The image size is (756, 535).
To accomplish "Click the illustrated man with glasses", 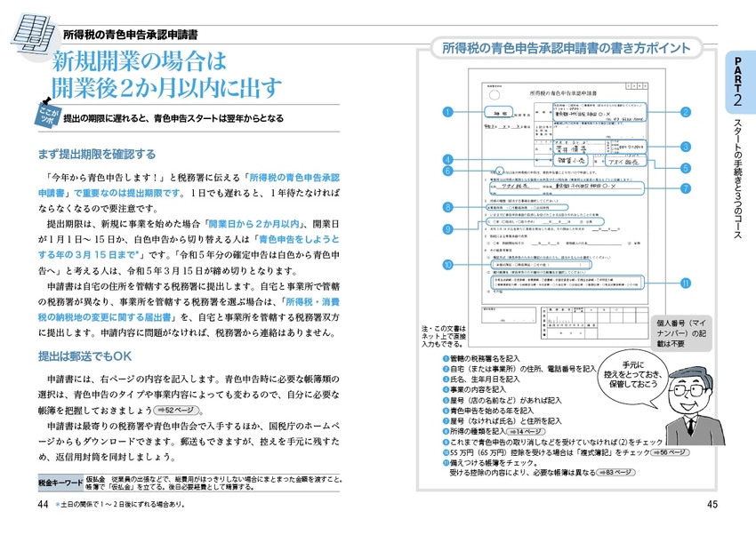I will 693,407.
